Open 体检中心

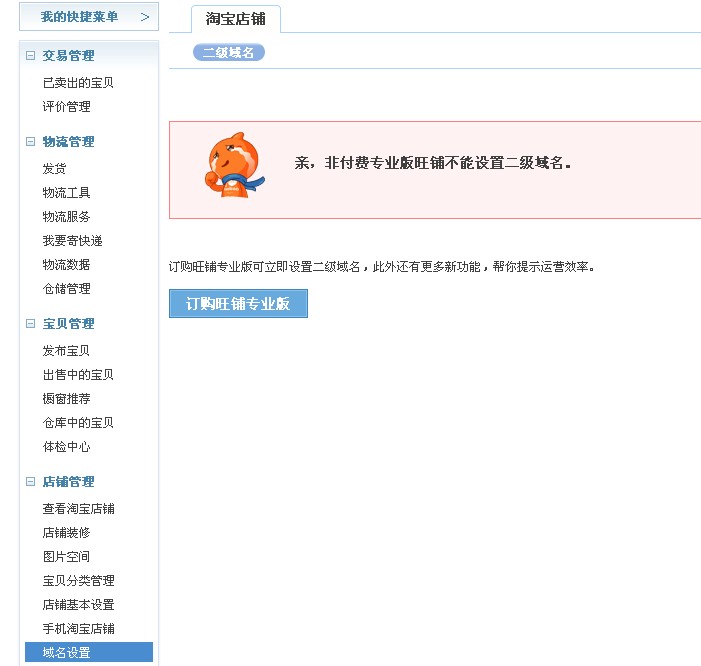point(66,447)
